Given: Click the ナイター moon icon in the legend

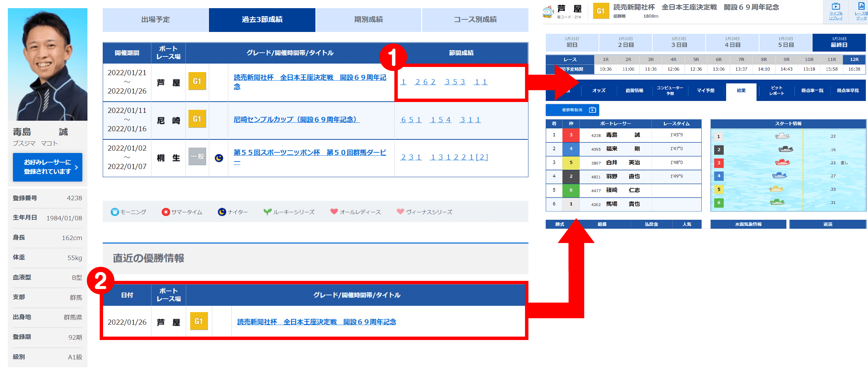Looking at the screenshot, I should [222, 211].
